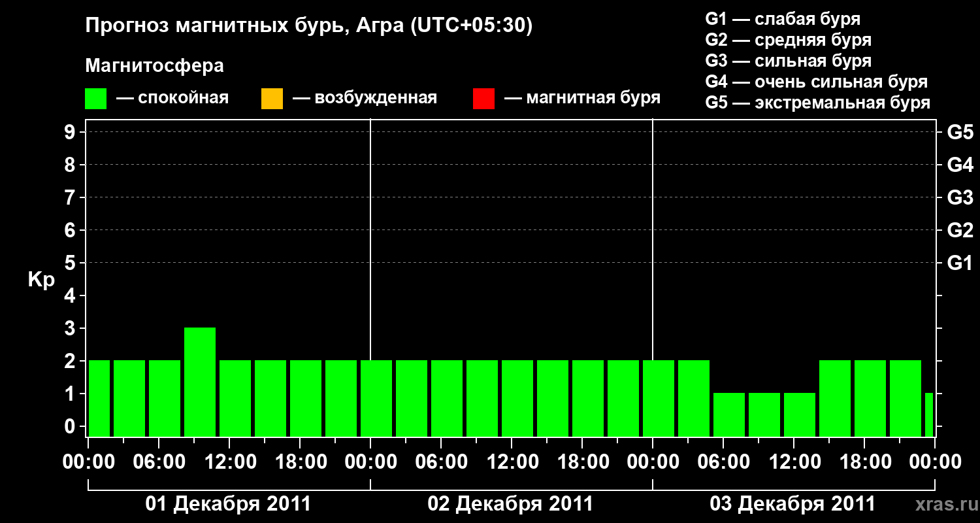Click the Kp 2 bar above 02 Декабря 12:00
This screenshot has height=523, width=980.
[x=517, y=398]
